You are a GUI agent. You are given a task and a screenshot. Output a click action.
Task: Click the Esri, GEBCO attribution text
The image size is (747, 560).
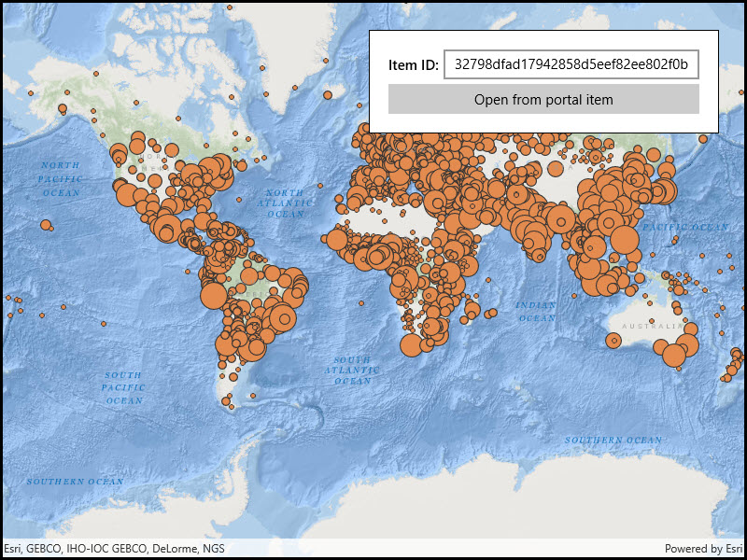115,549
